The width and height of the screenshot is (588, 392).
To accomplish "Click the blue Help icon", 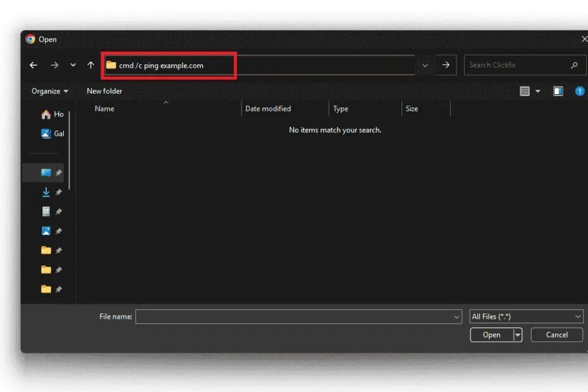I will (x=580, y=91).
